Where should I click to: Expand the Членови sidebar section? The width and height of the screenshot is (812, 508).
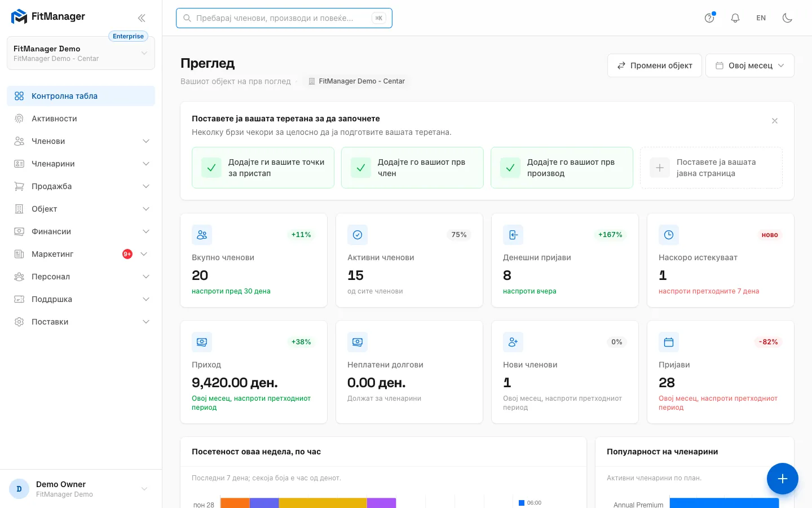(x=81, y=141)
